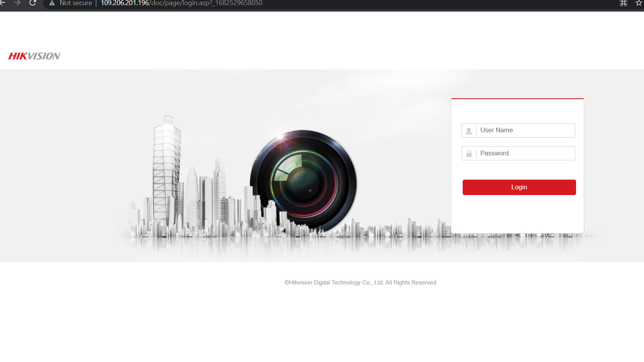Click the browser reload icon

coord(33,3)
